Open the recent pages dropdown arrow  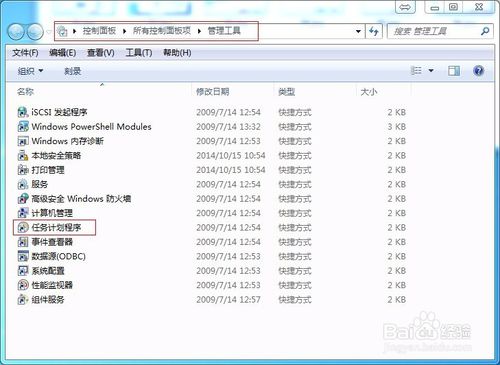49,32
